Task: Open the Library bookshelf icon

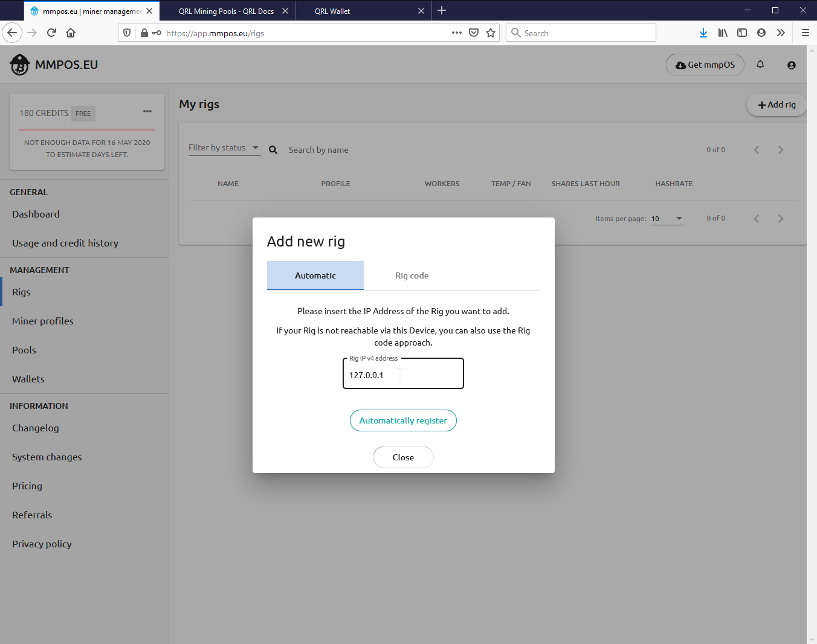Action: coord(723,33)
